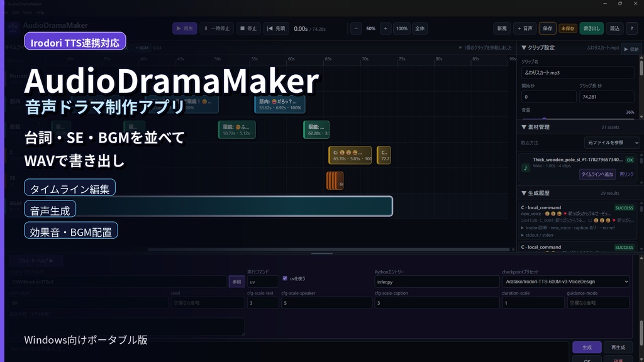Click the 50% zoom level readout

[370, 28]
